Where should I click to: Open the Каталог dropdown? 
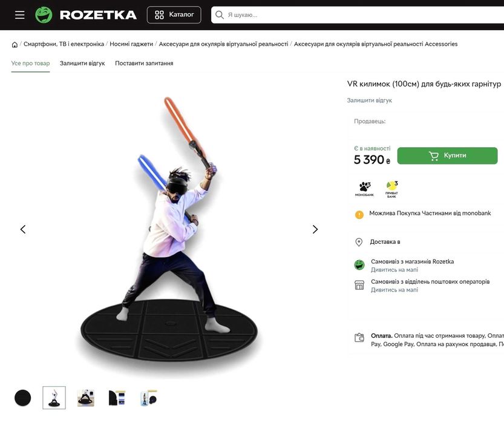(x=174, y=15)
